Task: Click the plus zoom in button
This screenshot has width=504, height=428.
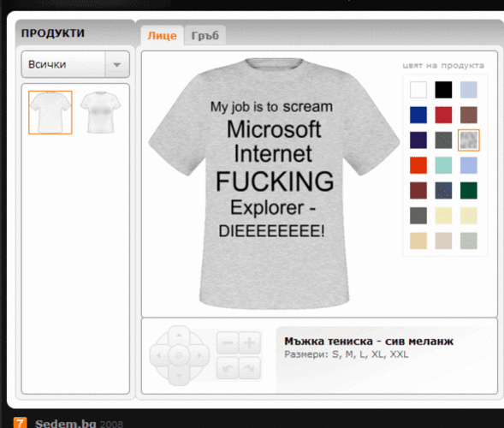Action: click(249, 342)
